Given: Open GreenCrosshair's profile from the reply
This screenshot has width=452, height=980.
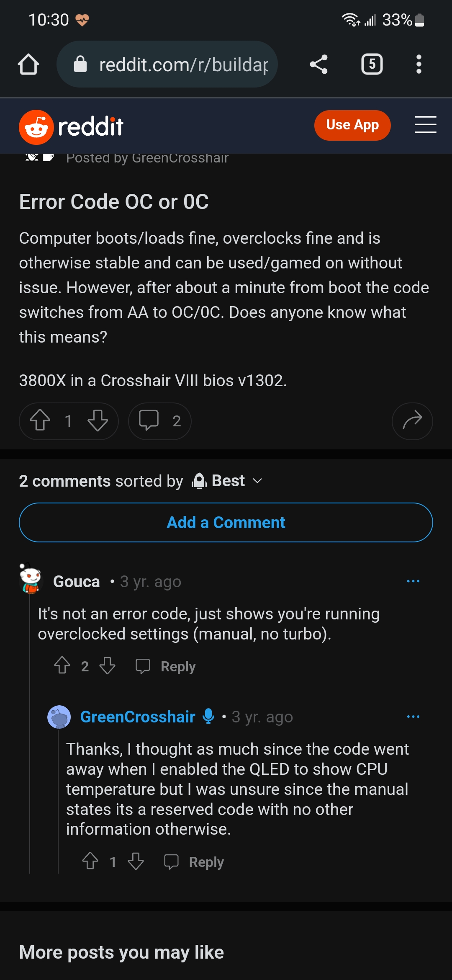Looking at the screenshot, I should click(x=138, y=717).
